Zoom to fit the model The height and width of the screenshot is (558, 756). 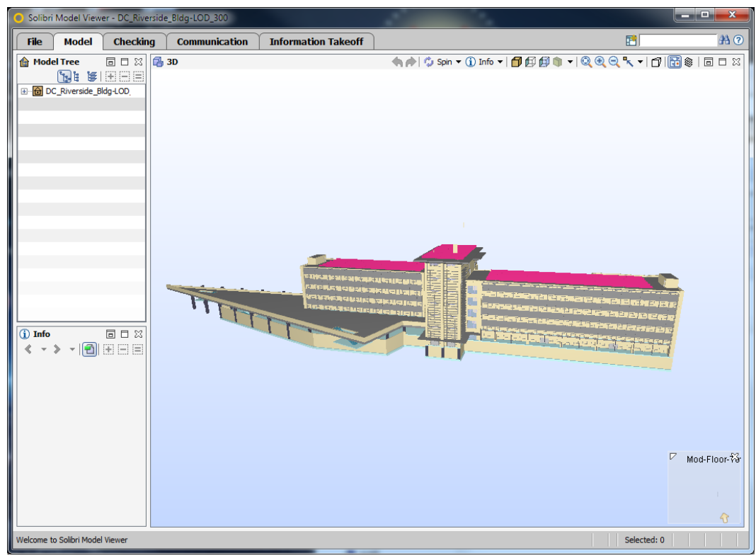[586, 62]
